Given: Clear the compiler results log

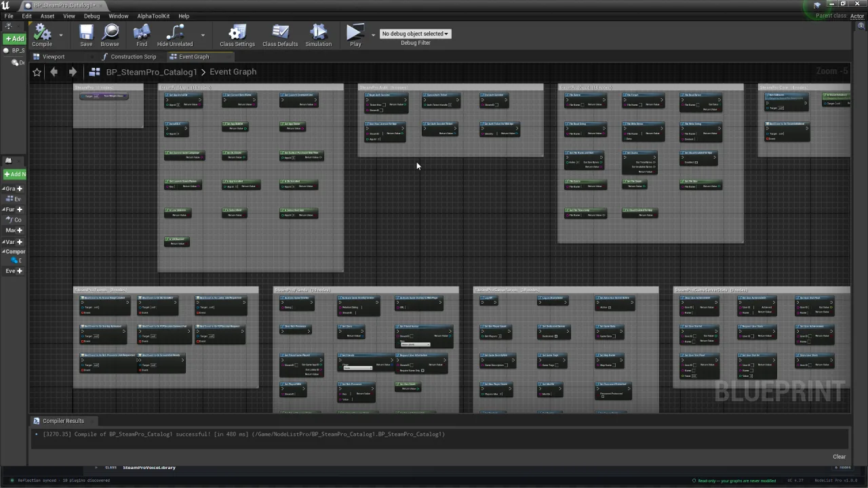Looking at the screenshot, I should [x=839, y=457].
